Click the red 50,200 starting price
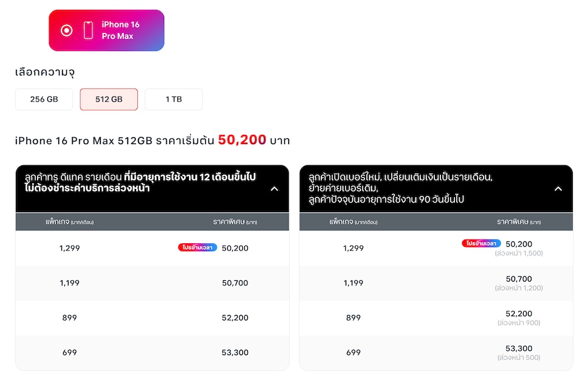588x377 pixels. coord(242,140)
